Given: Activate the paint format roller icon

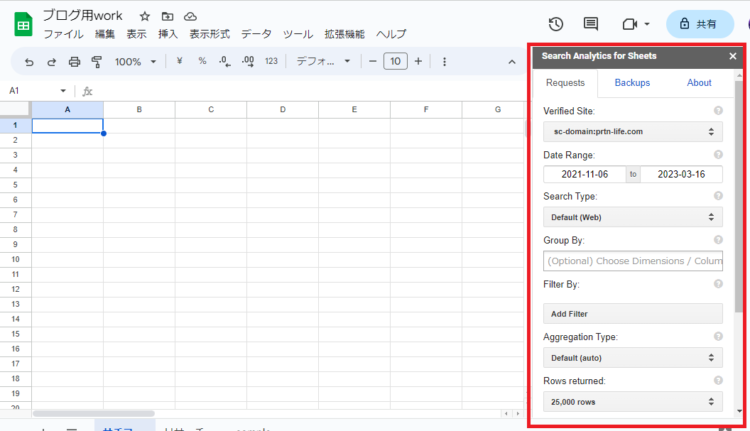Looking at the screenshot, I should coord(97,62).
